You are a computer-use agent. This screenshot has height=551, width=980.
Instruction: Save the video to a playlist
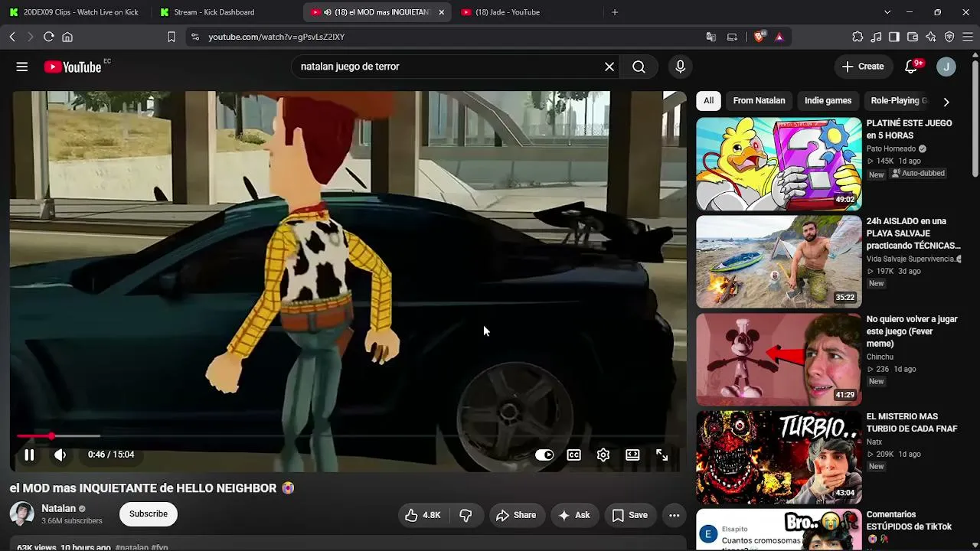(x=629, y=515)
